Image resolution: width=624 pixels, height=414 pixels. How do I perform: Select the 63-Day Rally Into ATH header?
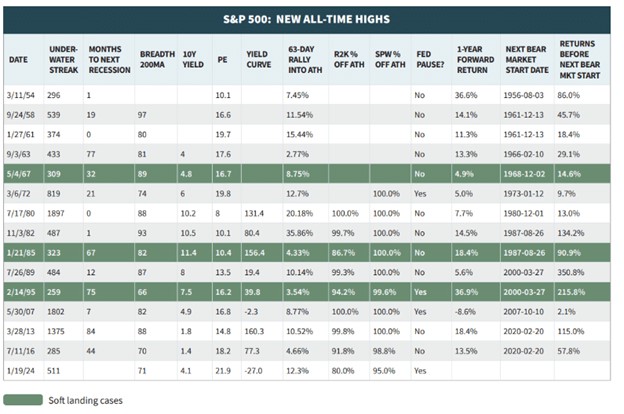[299, 60]
